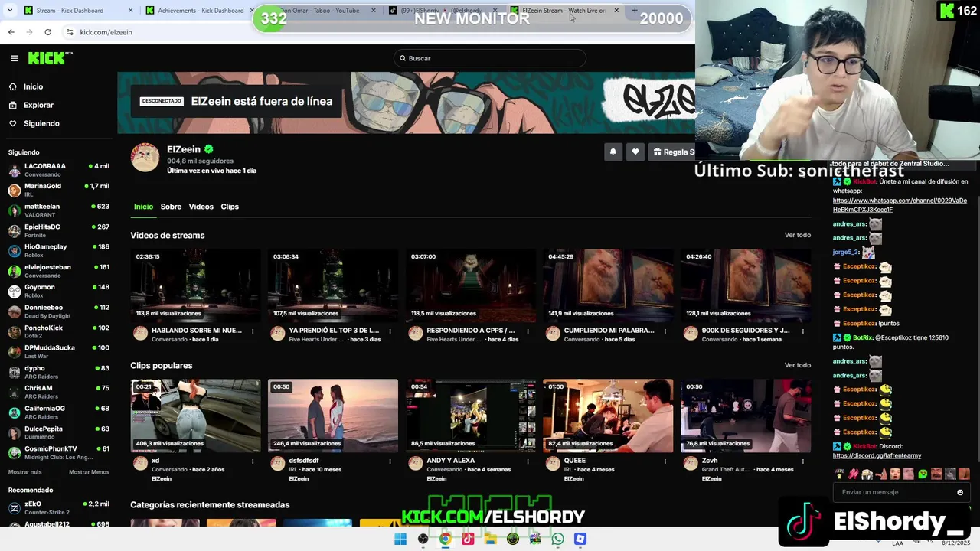This screenshot has width=980, height=551.
Task: Click EpicHitsDC avatar in sidebar
Action: tap(14, 230)
